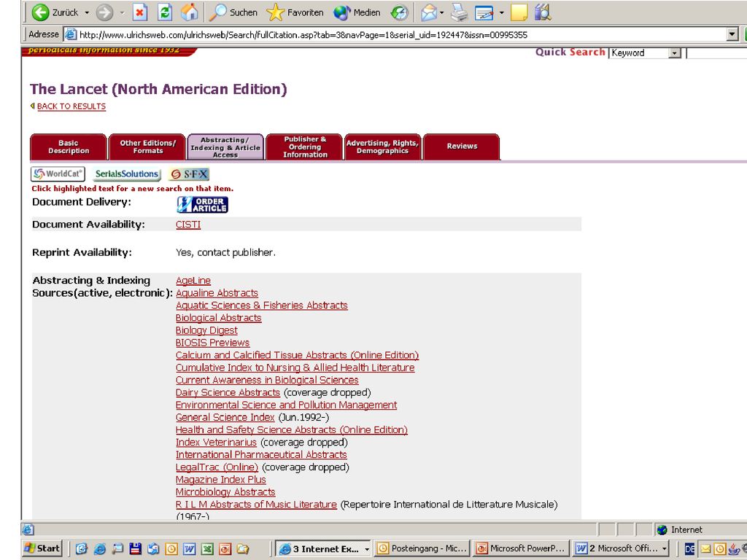Open Calcium and Calcified Tissue Abstracts link

point(298,355)
